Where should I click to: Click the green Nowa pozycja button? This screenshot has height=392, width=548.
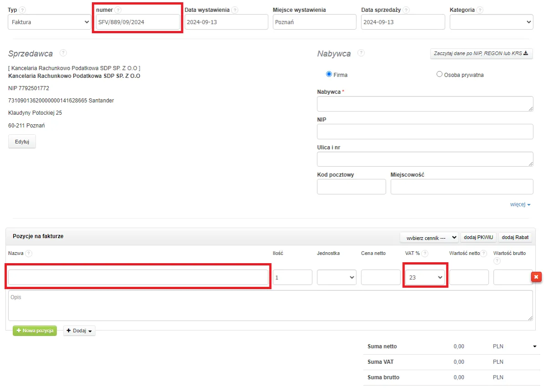[35, 331]
